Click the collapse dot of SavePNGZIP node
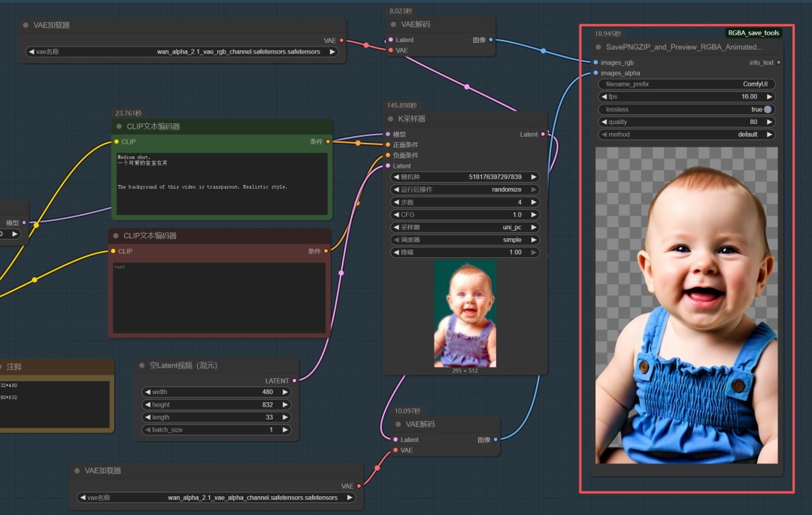 tap(598, 47)
